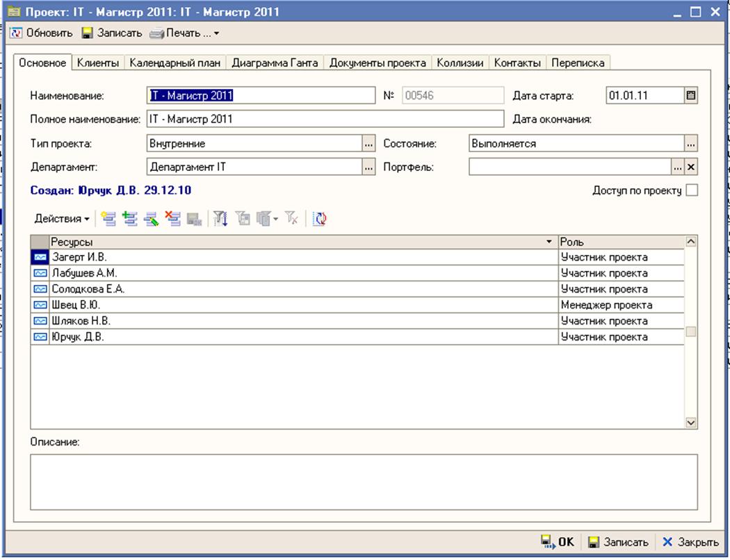Screen dimensions: 730x560
Task: Click the filter history icon
Action: pyautogui.click(x=263, y=218)
